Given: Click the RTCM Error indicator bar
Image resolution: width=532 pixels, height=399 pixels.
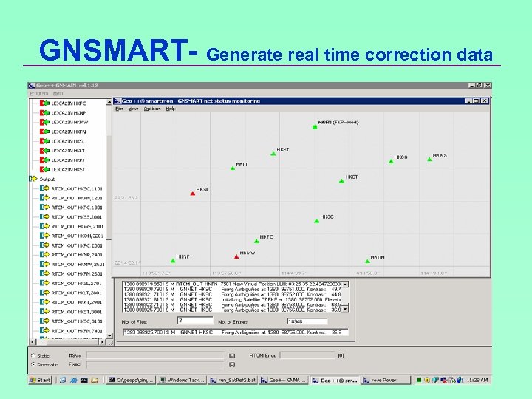Looking at the screenshot, I should 307,355.
